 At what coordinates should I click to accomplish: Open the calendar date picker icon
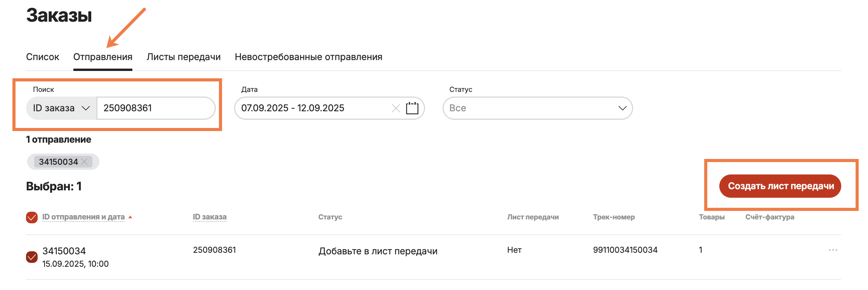[412, 108]
